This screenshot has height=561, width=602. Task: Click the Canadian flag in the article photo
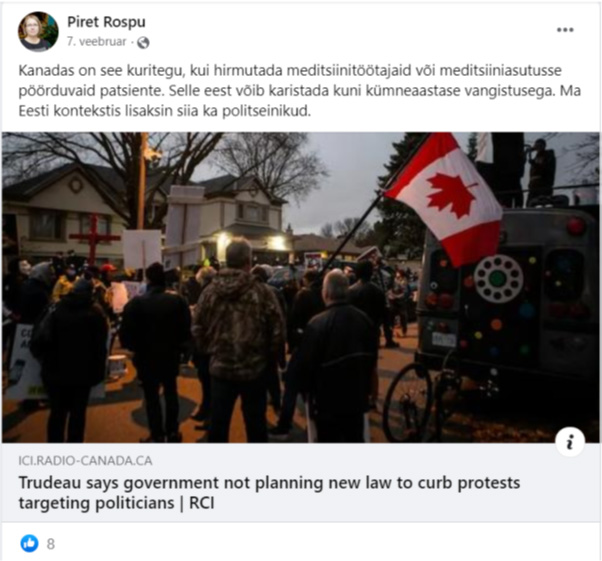(444, 198)
